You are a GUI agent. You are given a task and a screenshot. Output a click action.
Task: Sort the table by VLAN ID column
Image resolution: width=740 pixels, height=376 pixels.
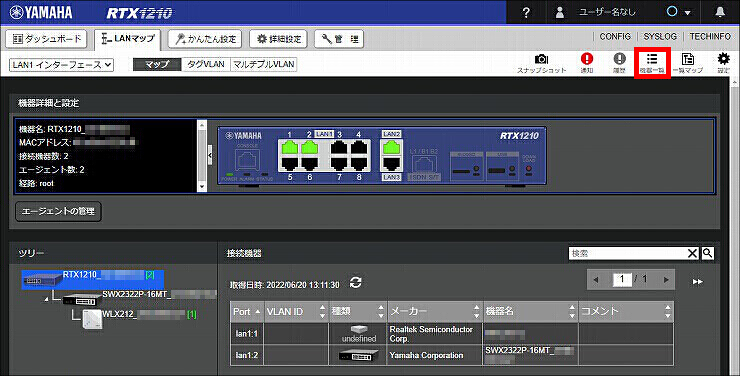pyautogui.click(x=296, y=311)
